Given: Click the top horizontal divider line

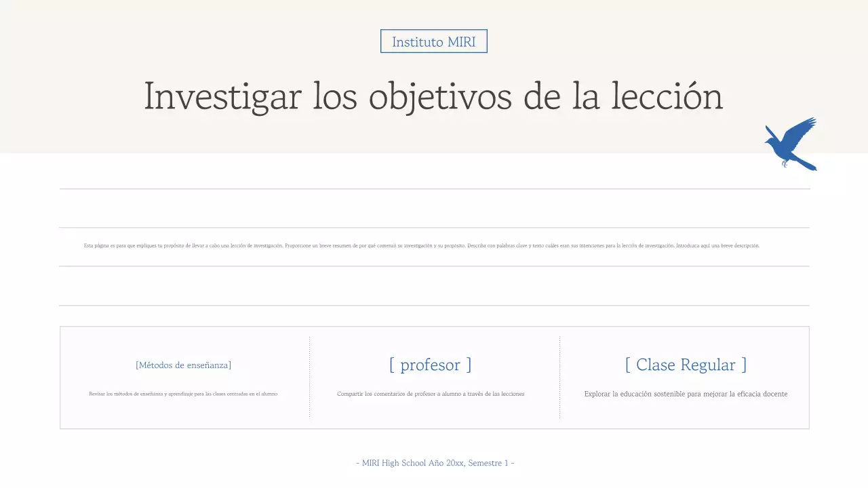Looking at the screenshot, I should click(434, 188).
